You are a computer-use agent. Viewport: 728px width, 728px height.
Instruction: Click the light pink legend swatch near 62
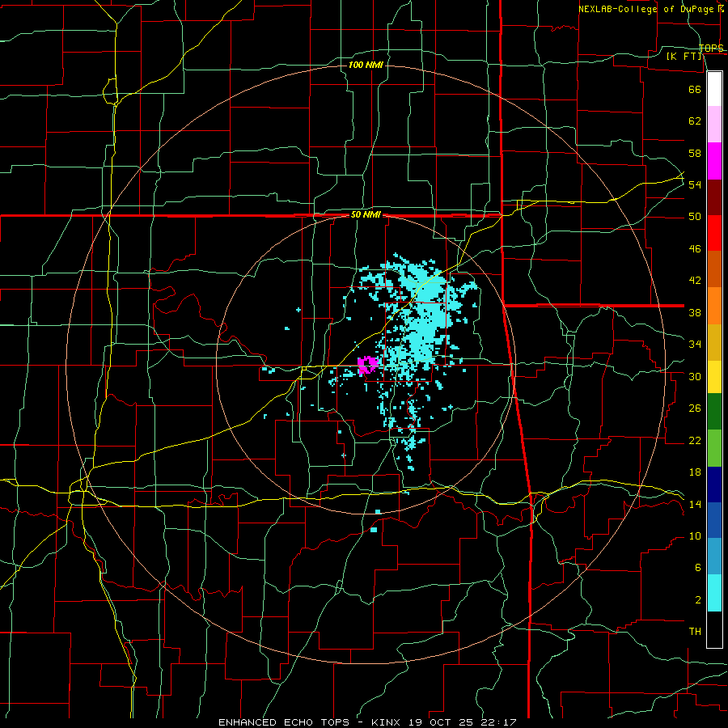714,125
